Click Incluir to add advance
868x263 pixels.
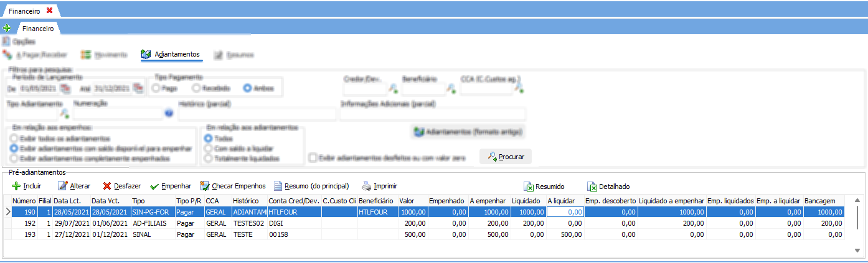(x=26, y=186)
